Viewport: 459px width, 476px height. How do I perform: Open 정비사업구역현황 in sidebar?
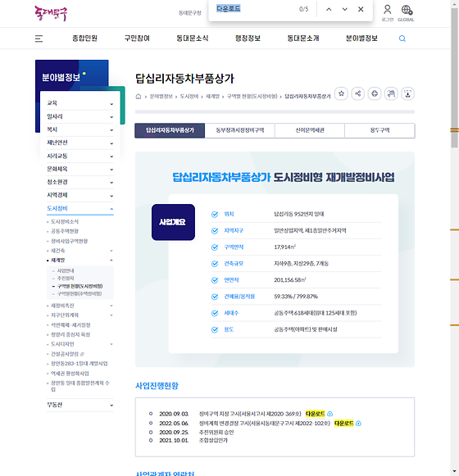click(x=70, y=241)
